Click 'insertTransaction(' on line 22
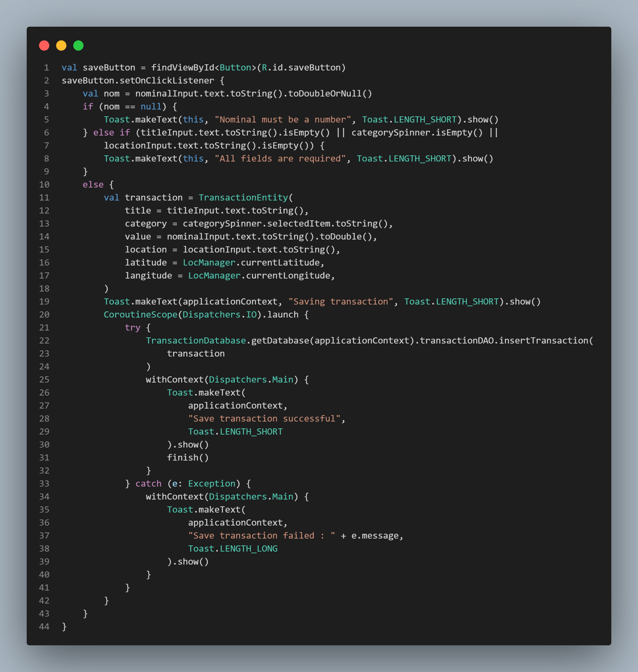Viewport: 638px width, 672px height. pyautogui.click(x=546, y=341)
